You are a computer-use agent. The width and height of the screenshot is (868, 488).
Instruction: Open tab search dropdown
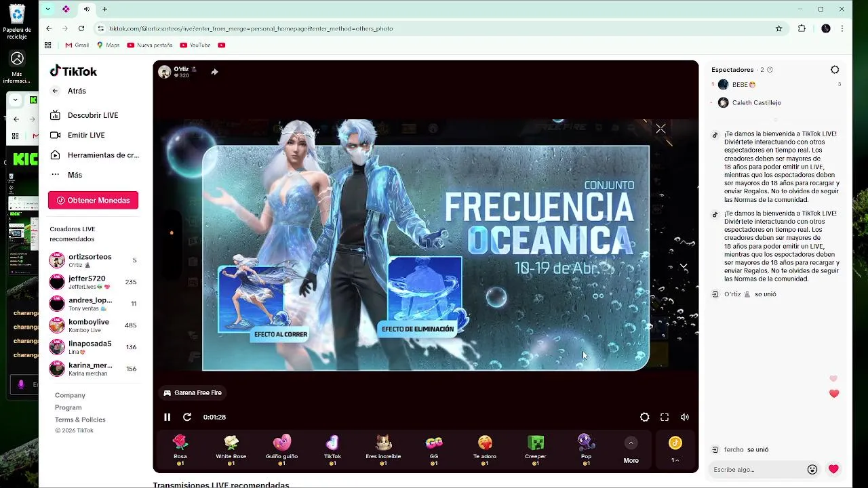pyautogui.click(x=47, y=9)
